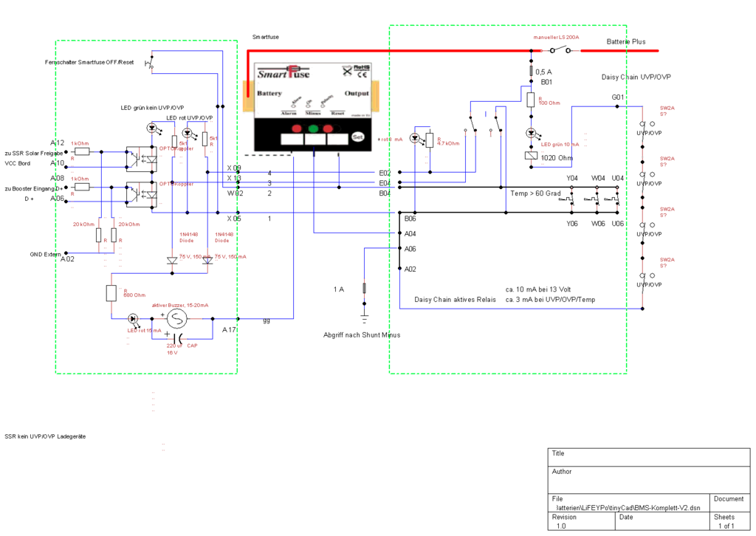The image size is (756, 536).
Task: Select the LED grün 10 mA symbol
Action: click(x=531, y=133)
